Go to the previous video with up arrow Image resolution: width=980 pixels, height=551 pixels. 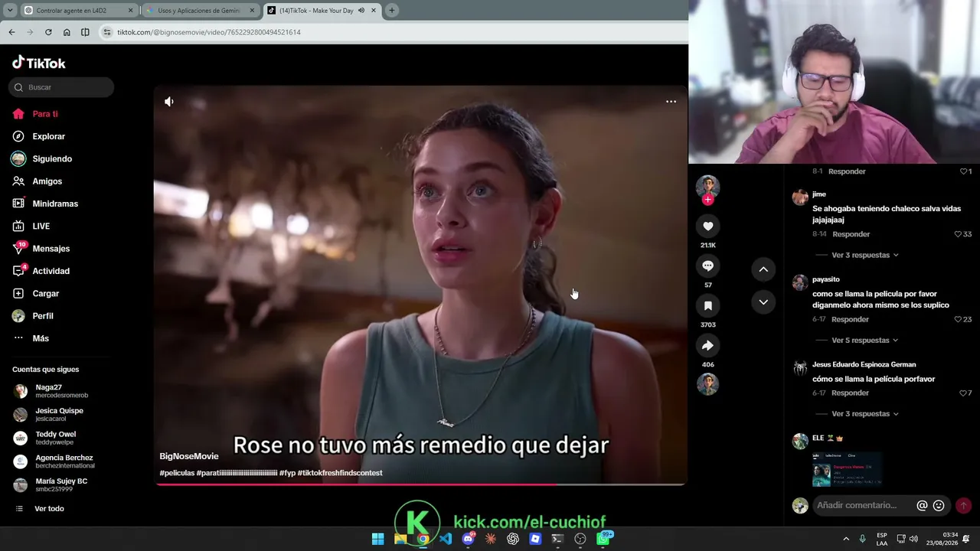click(x=763, y=269)
